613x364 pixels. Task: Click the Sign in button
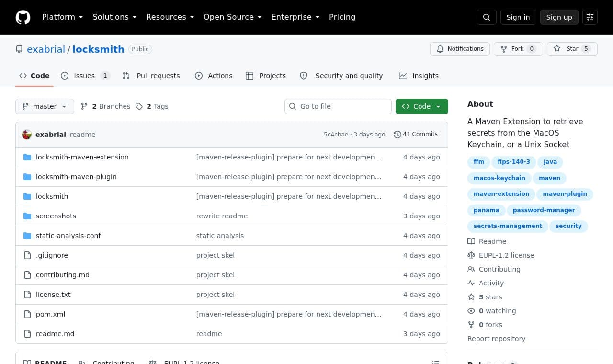point(518,17)
